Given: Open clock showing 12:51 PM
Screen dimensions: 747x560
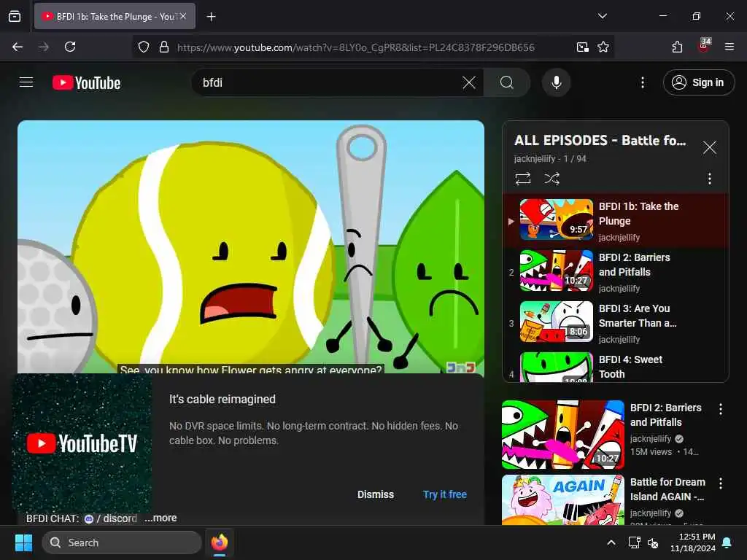Looking at the screenshot, I should click(x=693, y=542).
